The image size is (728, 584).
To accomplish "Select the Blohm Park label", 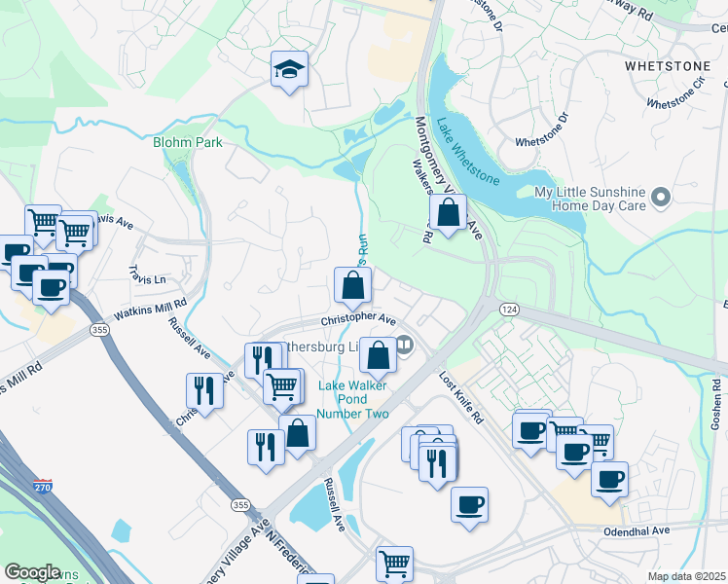I will coord(188,142).
